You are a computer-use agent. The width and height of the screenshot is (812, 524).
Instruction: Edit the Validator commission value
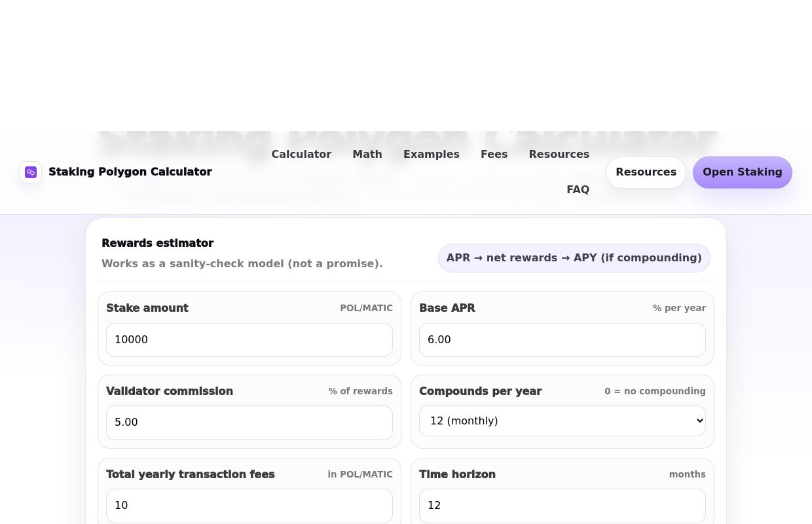tap(249, 422)
